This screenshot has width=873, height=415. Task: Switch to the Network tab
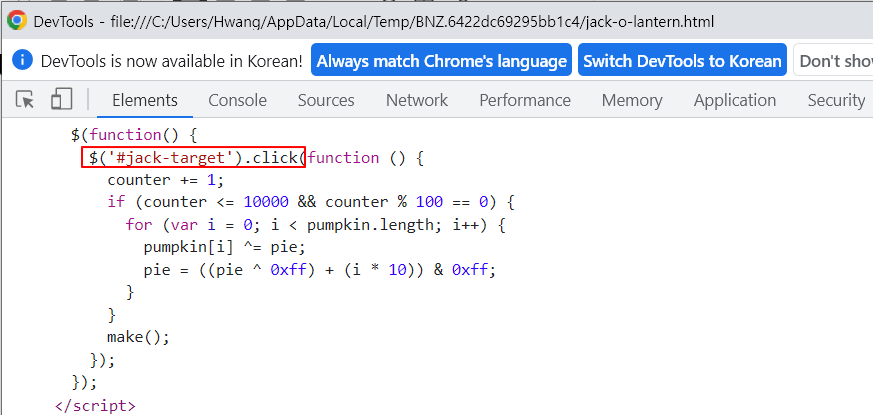(416, 100)
